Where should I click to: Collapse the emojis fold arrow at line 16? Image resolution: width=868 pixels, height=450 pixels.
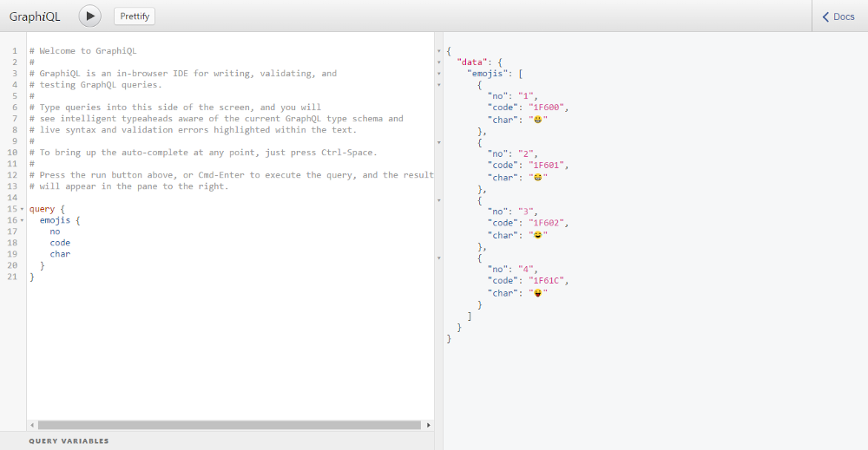23,220
